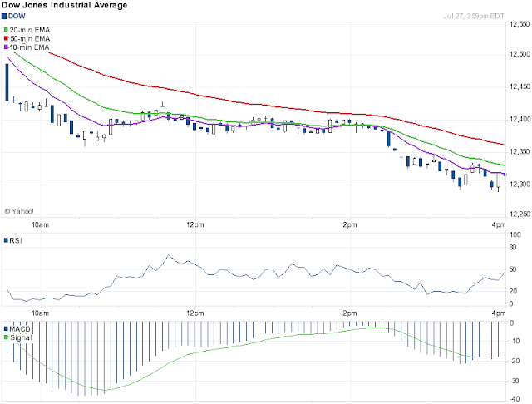Click the blue RSI legend marker
The height and width of the screenshot is (404, 532).
6,240
